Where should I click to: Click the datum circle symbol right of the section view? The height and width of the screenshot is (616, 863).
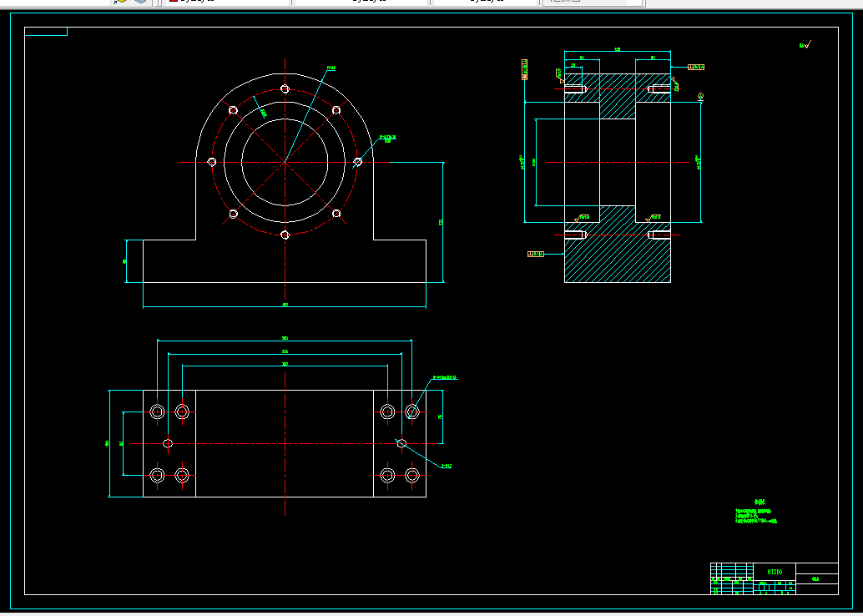tap(700, 96)
